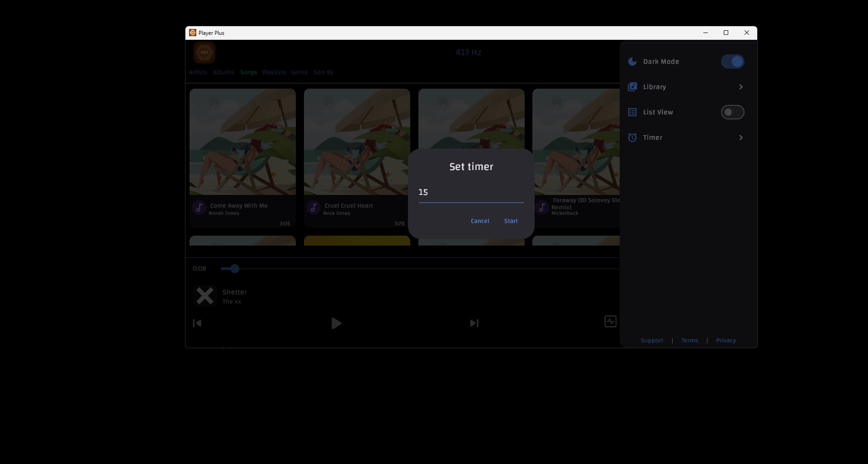868x464 pixels.
Task: Maximize the Player Plus window
Action: 726,33
